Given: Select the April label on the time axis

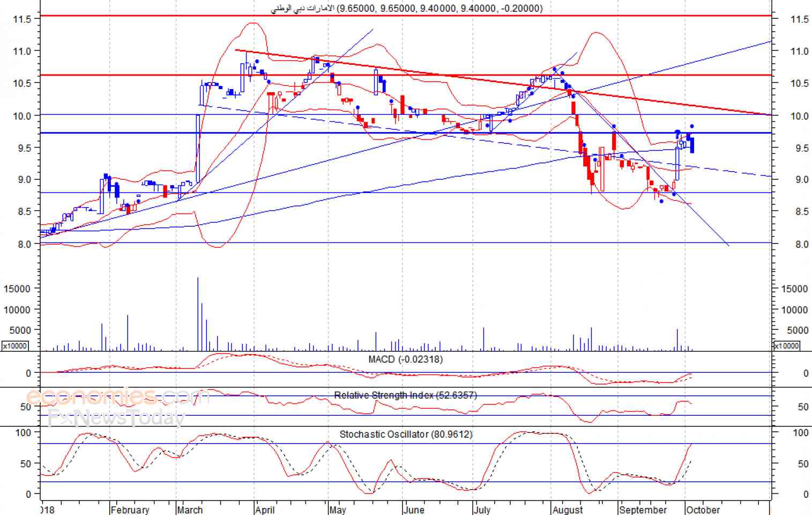Looking at the screenshot, I should pos(265,510).
